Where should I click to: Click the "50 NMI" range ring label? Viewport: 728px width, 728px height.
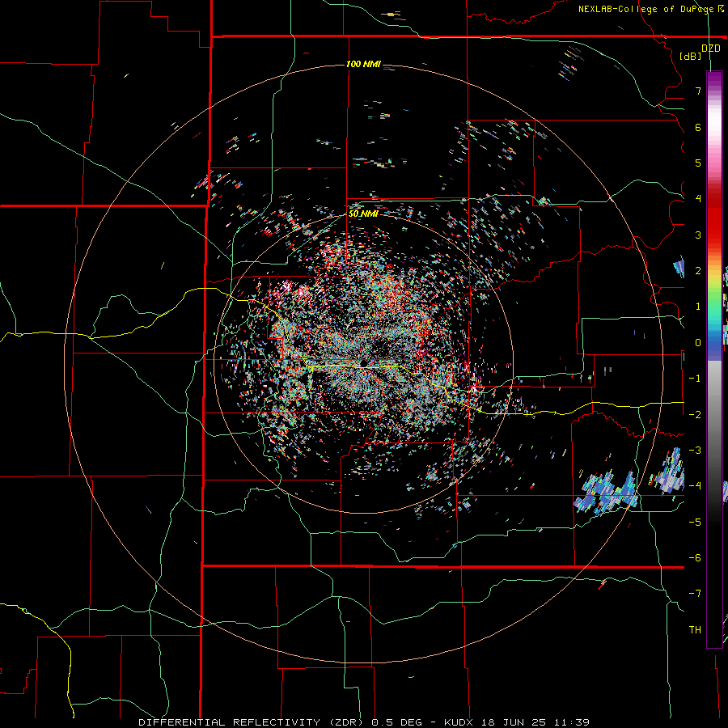[x=363, y=214]
